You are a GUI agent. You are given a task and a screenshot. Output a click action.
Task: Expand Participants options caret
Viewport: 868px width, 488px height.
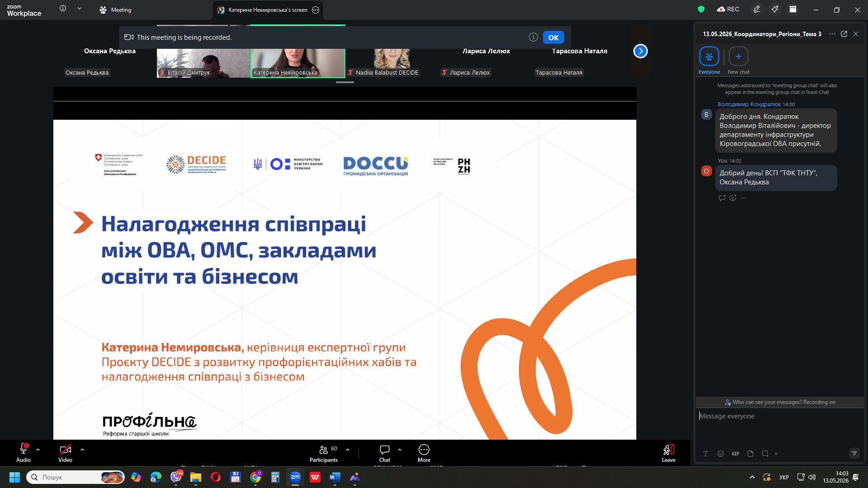pos(348,450)
